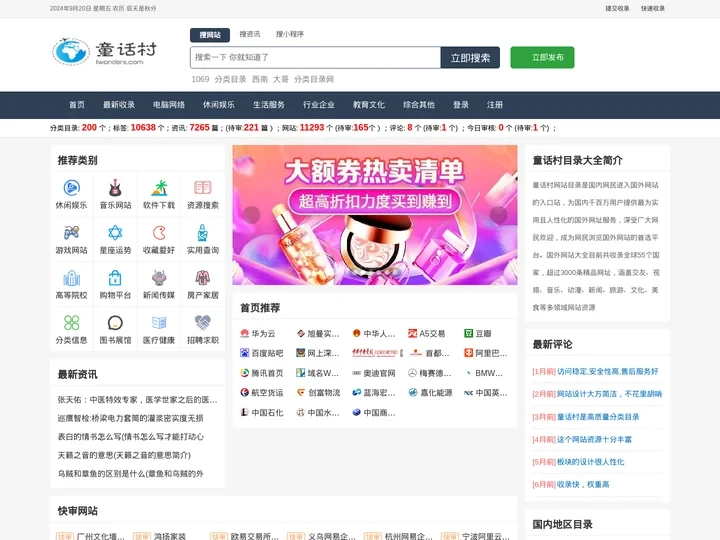Viewport: 720px width, 540px height.
Task: Open news 张天佑：中医特效专家
Action: [137, 399]
